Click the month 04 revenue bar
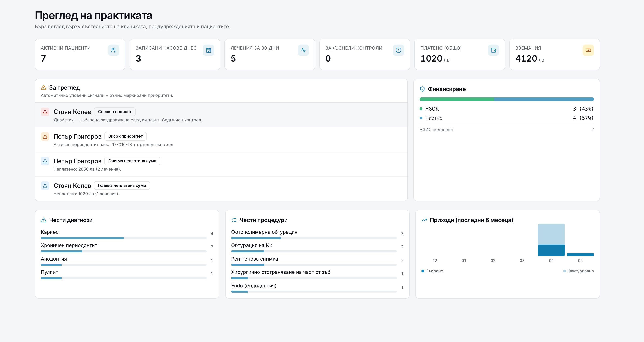This screenshot has width=644, height=342. coord(551,240)
